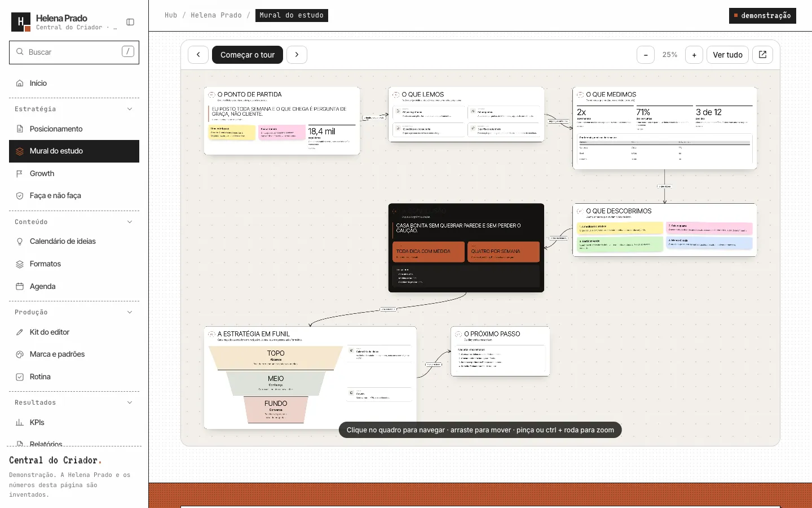Click the Agenda calendar icon
This screenshot has width=812, height=508.
pyautogui.click(x=20, y=286)
